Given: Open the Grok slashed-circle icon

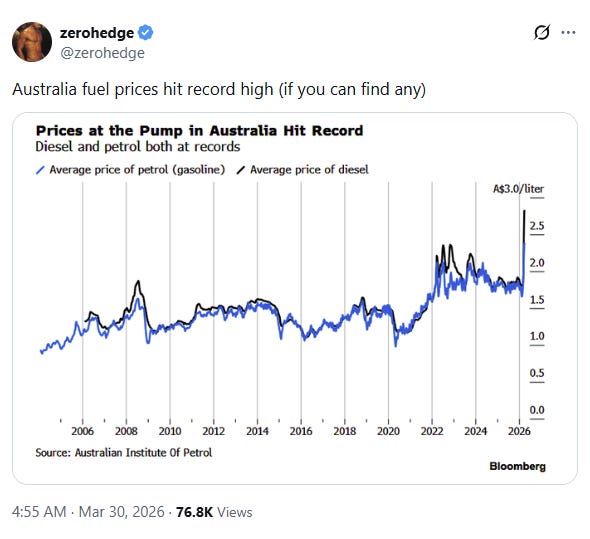Looking at the screenshot, I should (x=542, y=33).
